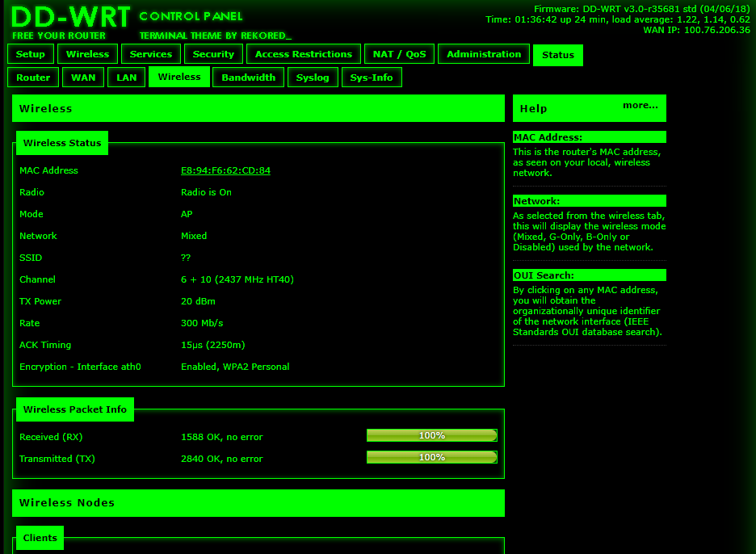This screenshot has height=554, width=756.
Task: Open the Administration tab
Action: pyautogui.click(x=484, y=54)
